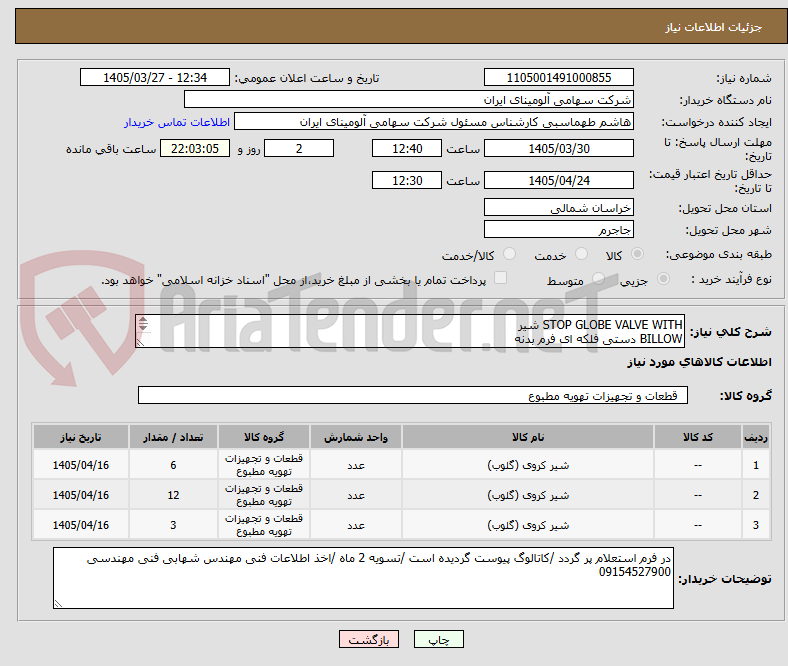The height and width of the screenshot is (666, 788).
Task: Click the description box scroll up arrow
Action: [x=143, y=320]
